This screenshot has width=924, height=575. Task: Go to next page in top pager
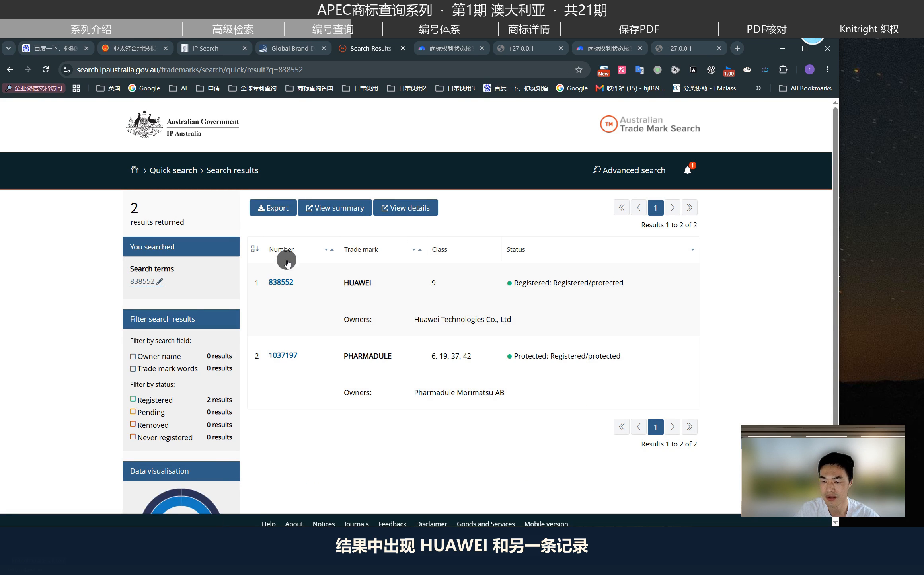(x=672, y=207)
